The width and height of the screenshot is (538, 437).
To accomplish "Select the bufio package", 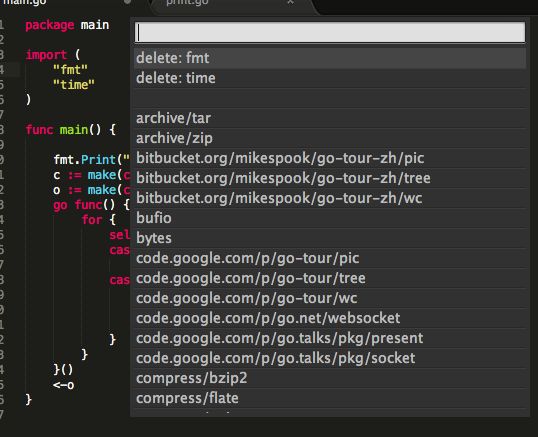I will [330, 218].
